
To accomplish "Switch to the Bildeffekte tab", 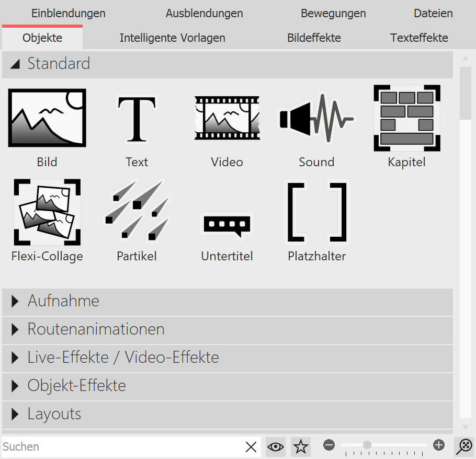I will tap(314, 38).
